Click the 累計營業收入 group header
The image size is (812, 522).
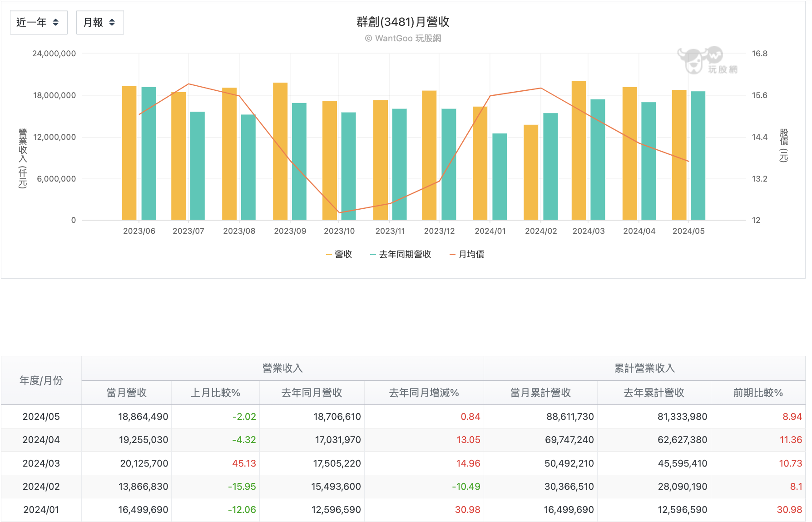[644, 368]
